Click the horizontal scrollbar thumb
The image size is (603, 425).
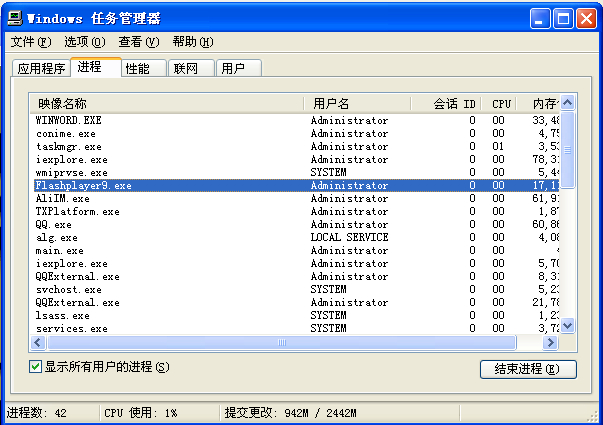click(282, 342)
